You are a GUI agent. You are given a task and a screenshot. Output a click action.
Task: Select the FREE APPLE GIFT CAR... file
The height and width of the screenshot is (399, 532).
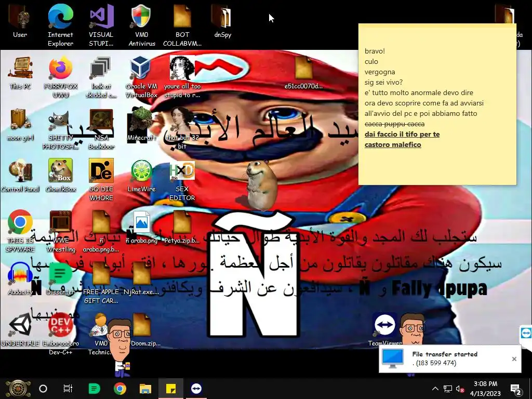click(x=101, y=274)
